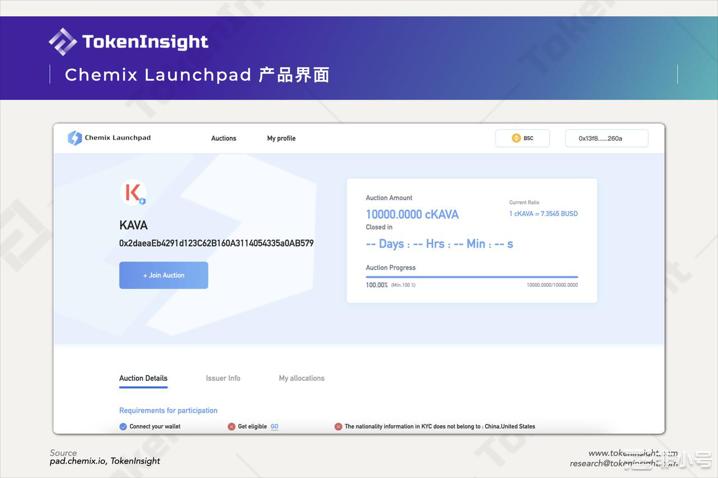Open the Auctions menu item

[224, 138]
